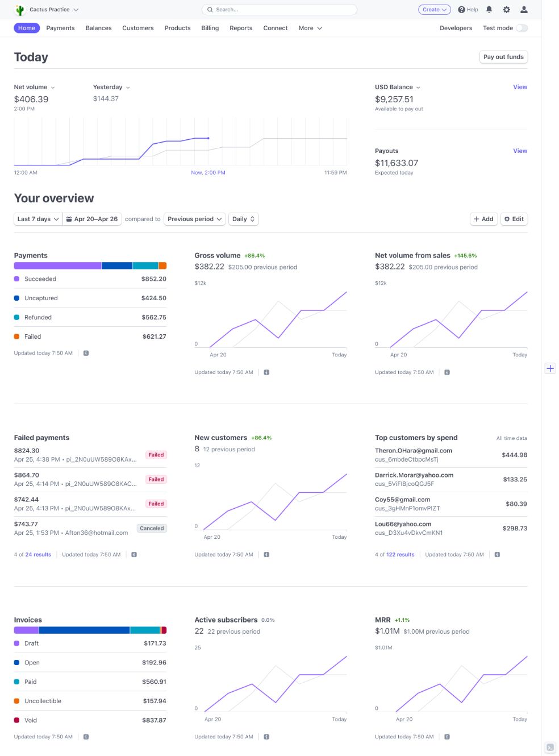Switch to the Payments tab

click(x=60, y=28)
